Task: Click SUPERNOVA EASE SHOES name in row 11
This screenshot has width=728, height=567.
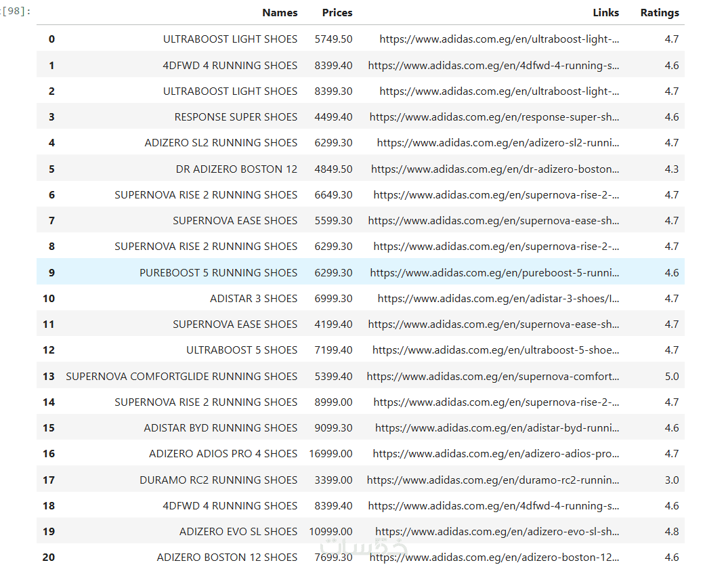Action: pos(235,324)
